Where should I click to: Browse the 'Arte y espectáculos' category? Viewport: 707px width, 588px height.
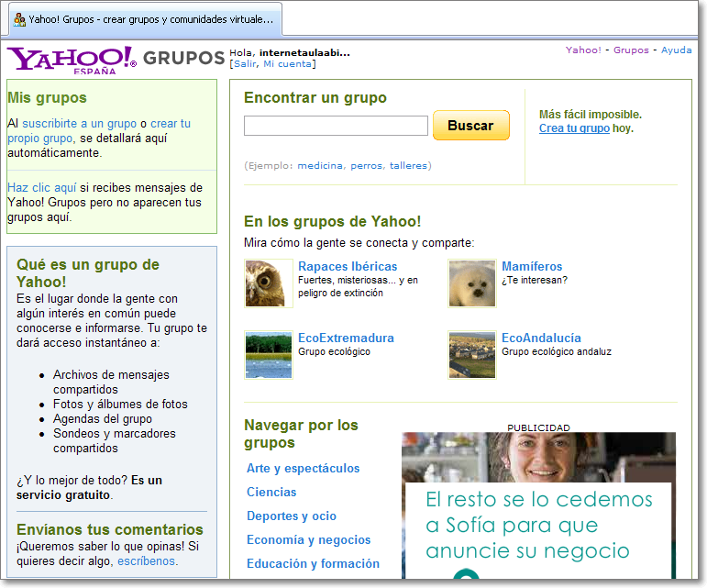(x=303, y=469)
